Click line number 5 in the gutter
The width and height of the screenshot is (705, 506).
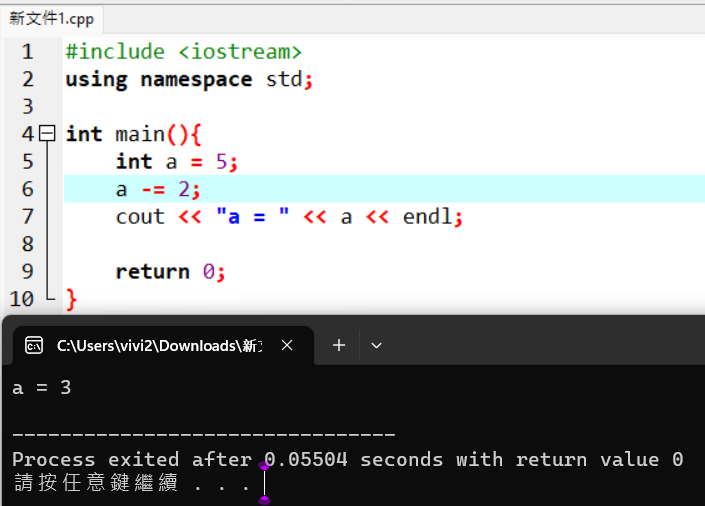(27, 161)
